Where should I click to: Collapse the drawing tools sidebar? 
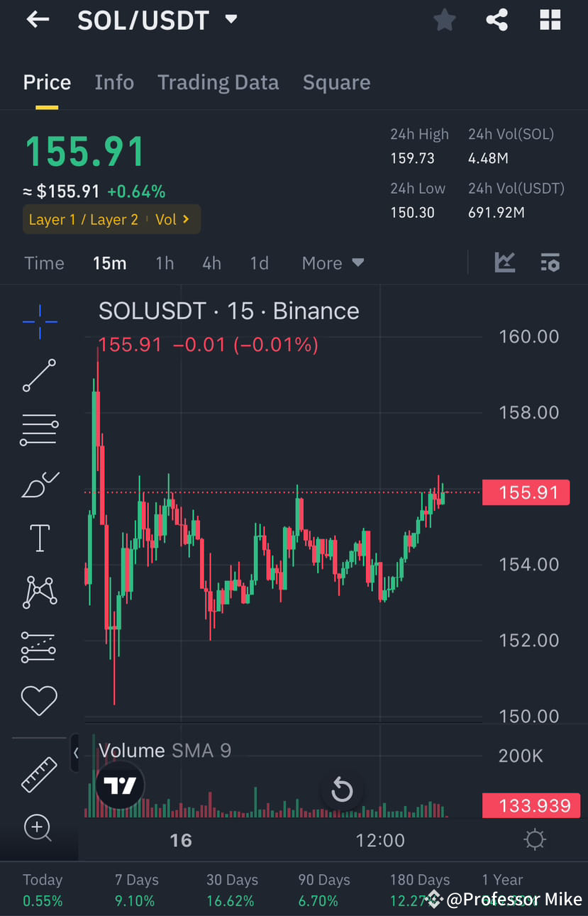click(x=76, y=754)
